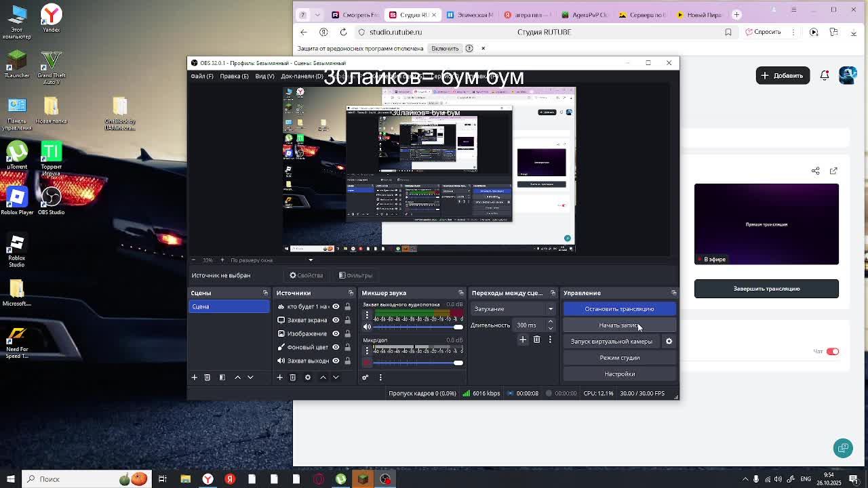Unlock the 'Изображение' source
The image size is (868, 488).
click(347, 333)
